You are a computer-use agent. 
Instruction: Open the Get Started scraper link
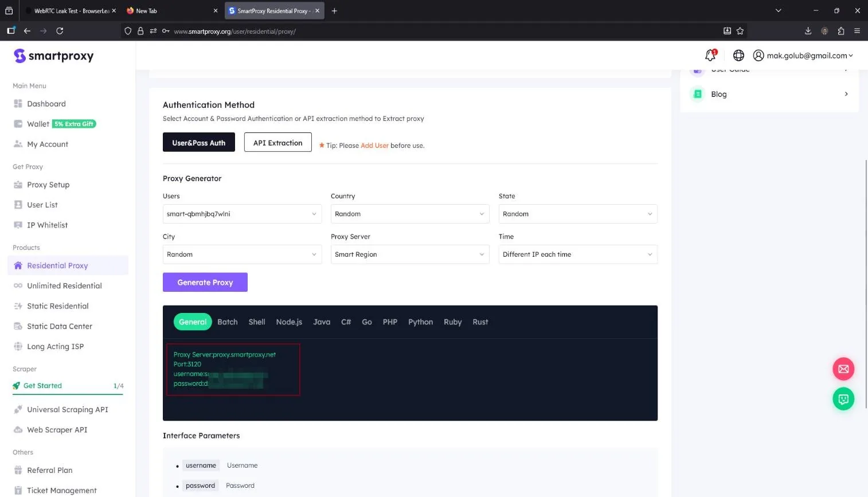[42, 386]
